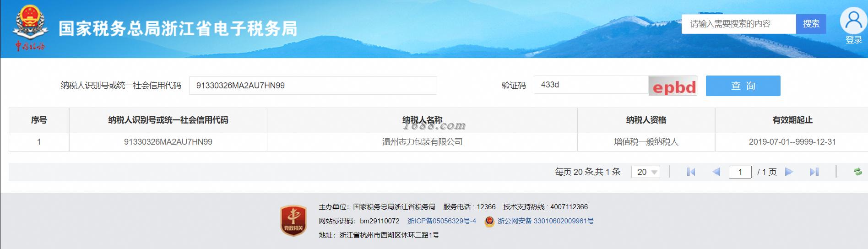This screenshot has width=868, height=249.
Task: Select cell 2019-07-01--9999-12-31
Action: click(x=792, y=142)
